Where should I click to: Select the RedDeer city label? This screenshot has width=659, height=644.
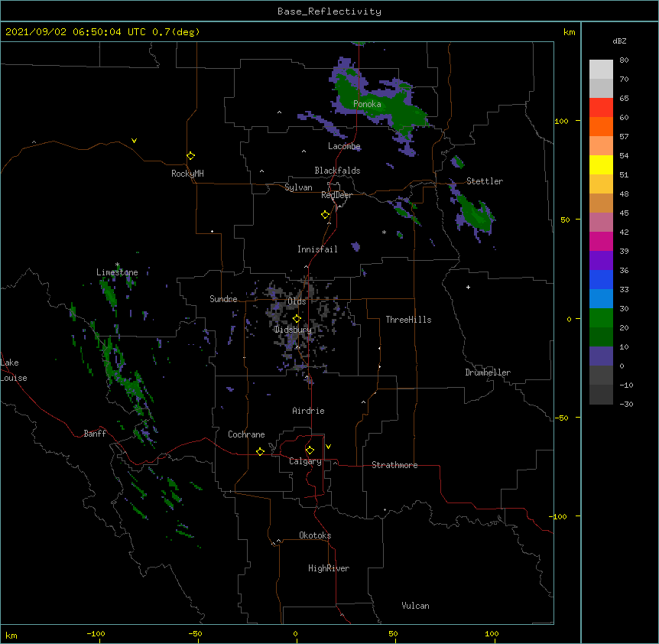[336, 195]
